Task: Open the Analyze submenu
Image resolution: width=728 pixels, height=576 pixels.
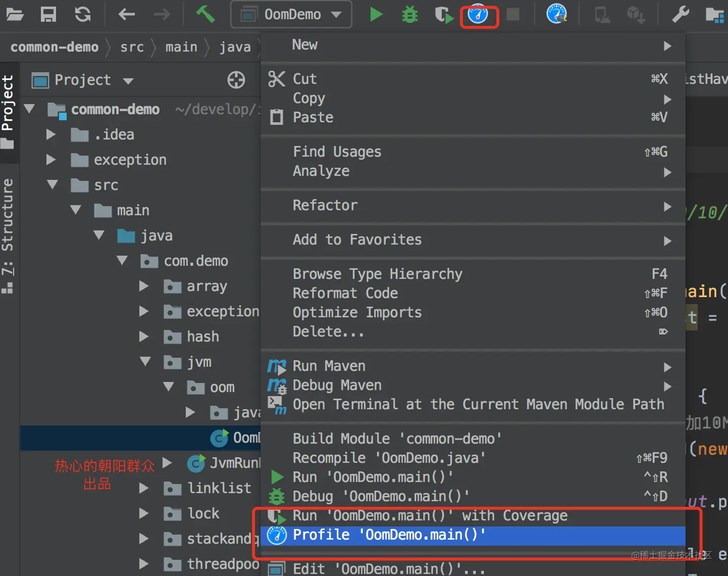Action: [x=473, y=171]
